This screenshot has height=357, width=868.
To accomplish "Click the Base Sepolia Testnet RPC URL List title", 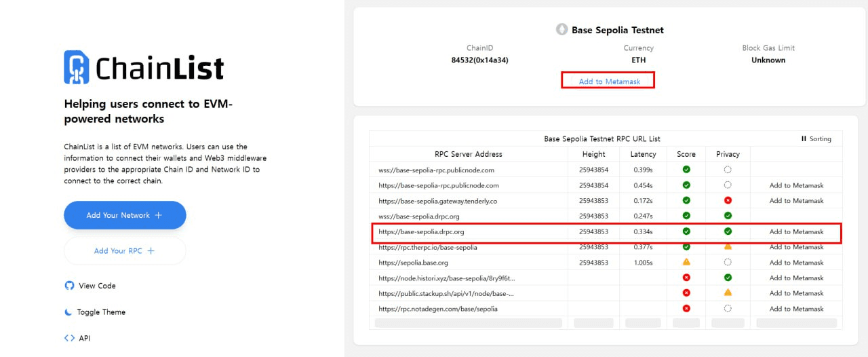I will [x=602, y=138].
